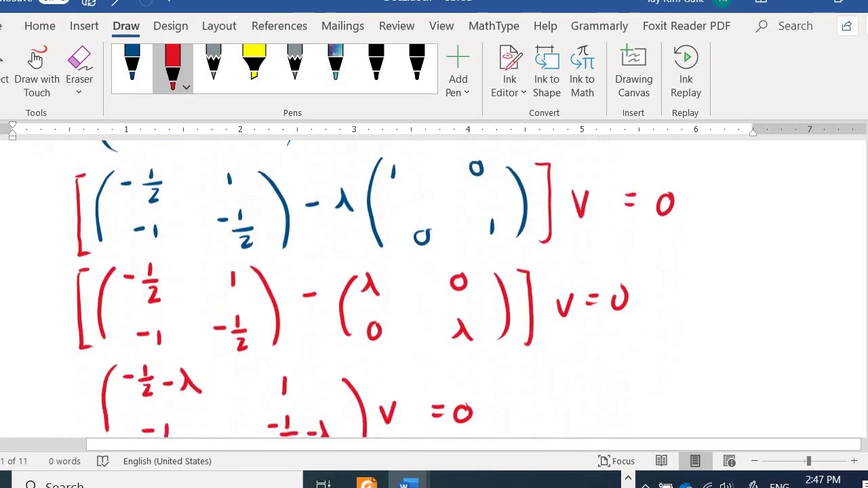
Task: Expand the Eraser dropdown arrow
Action: 79,93
